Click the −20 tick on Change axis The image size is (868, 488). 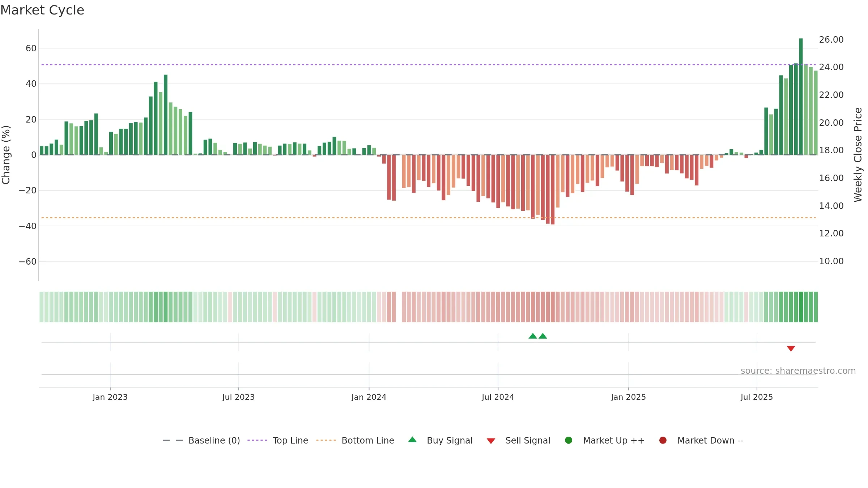click(28, 190)
